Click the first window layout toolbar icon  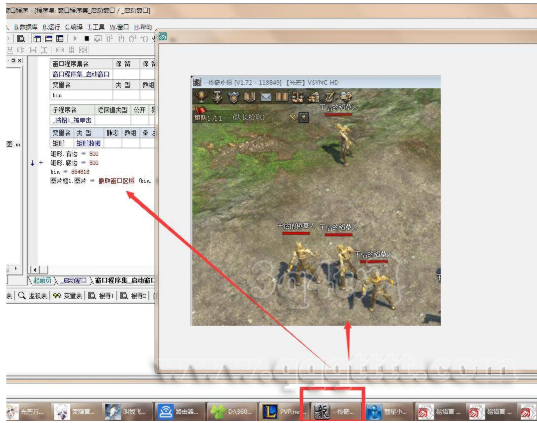coord(37,38)
